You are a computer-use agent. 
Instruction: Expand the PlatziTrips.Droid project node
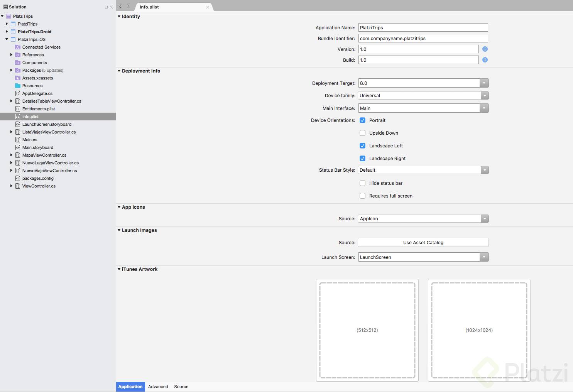pyautogui.click(x=7, y=32)
